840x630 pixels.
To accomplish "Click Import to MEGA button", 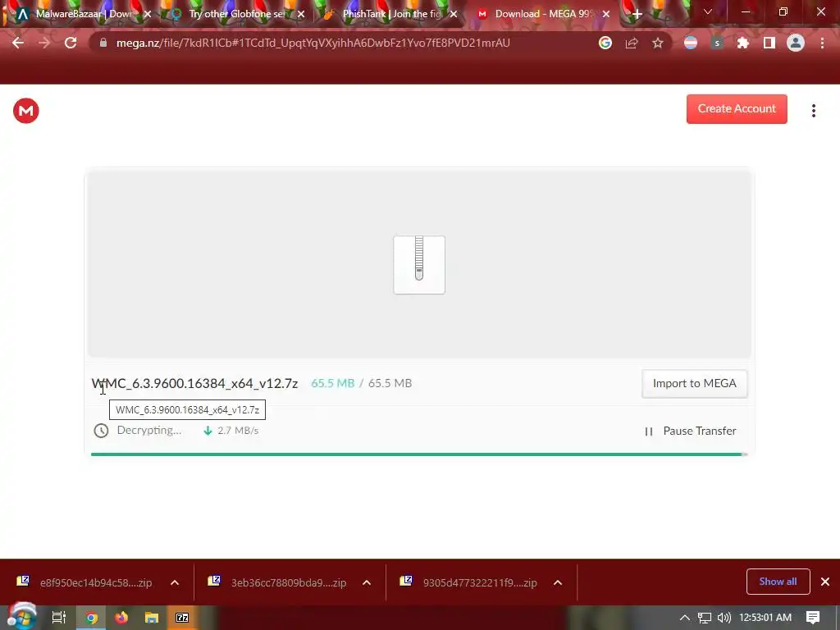I will point(694,384).
